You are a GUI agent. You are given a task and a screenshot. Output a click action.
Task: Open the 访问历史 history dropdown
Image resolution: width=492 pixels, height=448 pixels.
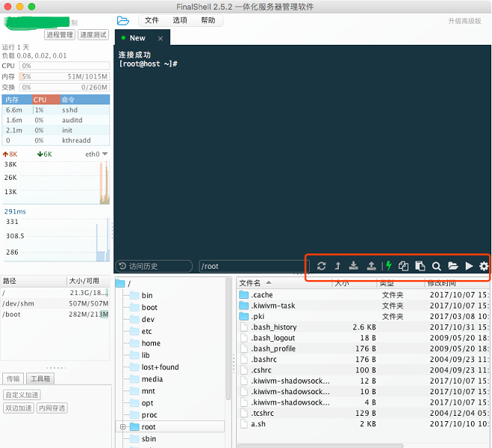point(154,266)
